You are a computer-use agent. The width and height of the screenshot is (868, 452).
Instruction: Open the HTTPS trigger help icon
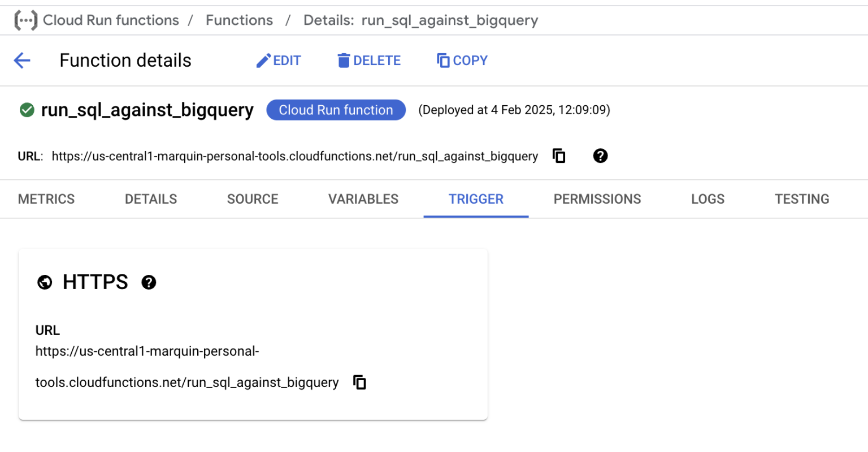(x=148, y=282)
